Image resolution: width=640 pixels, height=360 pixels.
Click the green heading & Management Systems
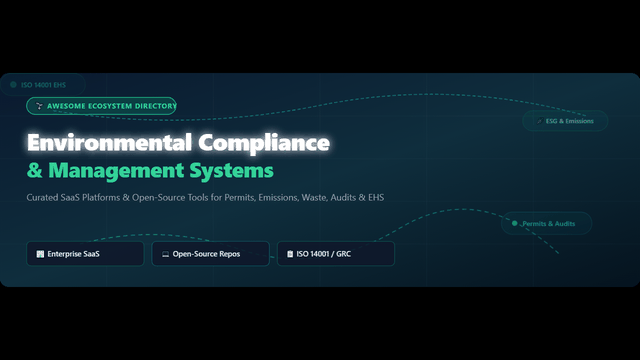(150, 171)
